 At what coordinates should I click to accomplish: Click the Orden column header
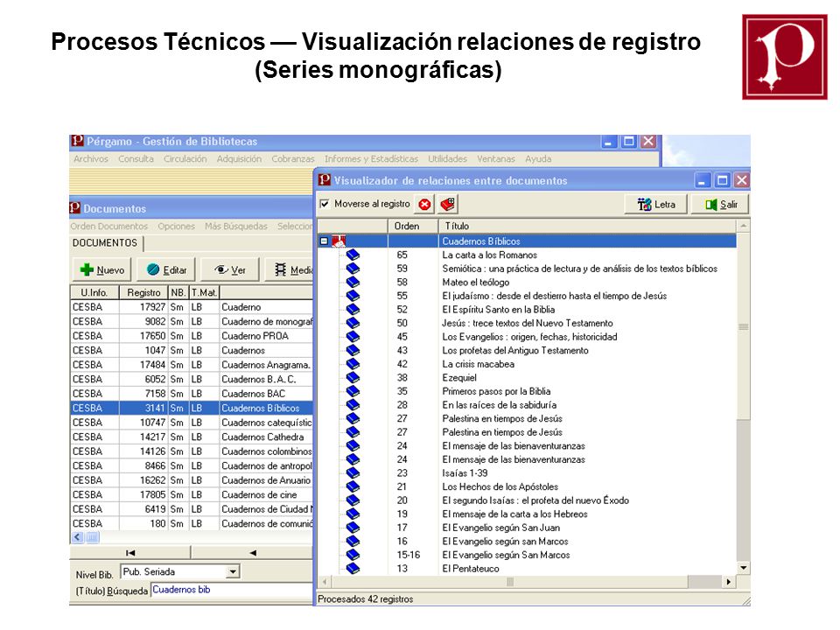412,226
